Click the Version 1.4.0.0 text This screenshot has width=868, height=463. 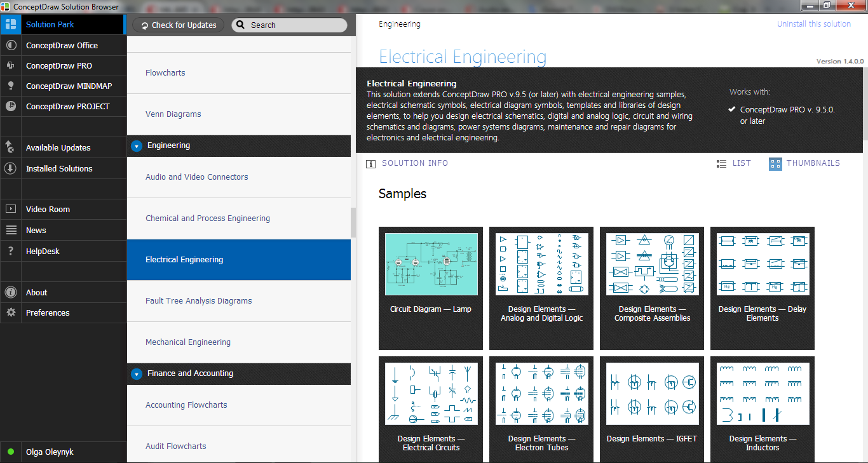pos(840,62)
